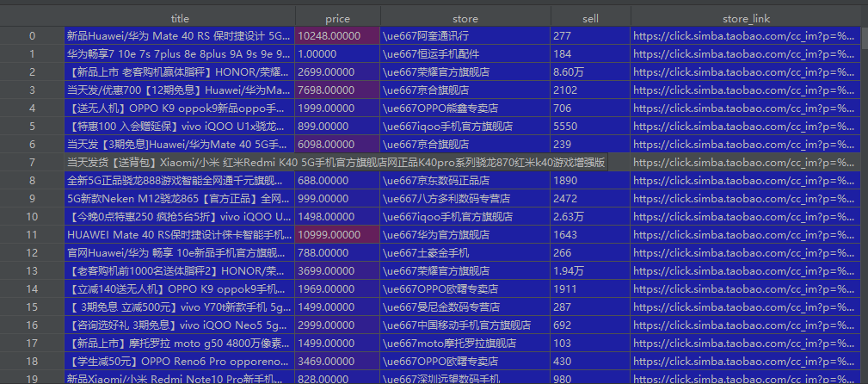Select sell value 430
Image resolution: width=868 pixels, height=384 pixels.
click(591, 362)
